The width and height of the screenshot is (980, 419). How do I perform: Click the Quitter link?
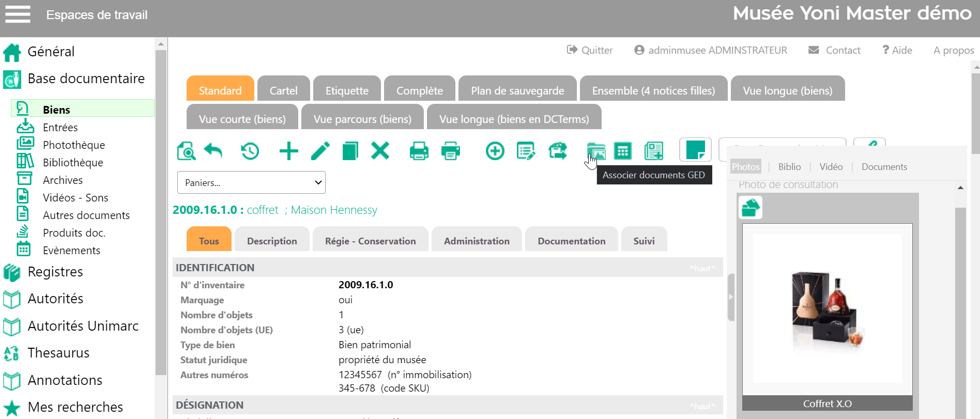[590, 50]
